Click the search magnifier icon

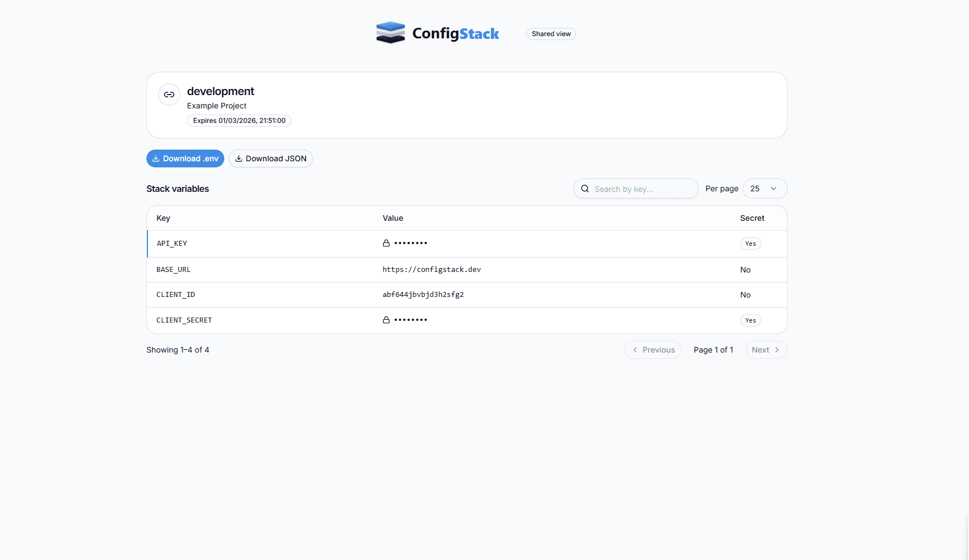pyautogui.click(x=585, y=189)
